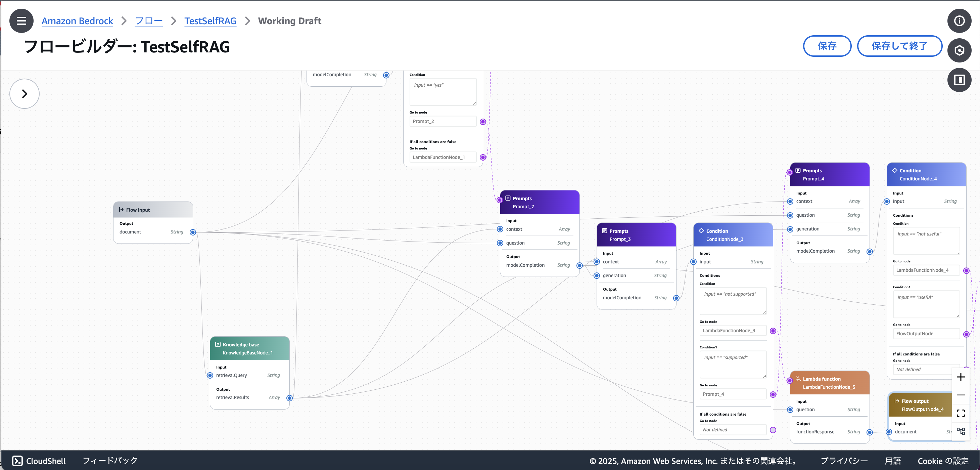Edit the input == "yes" condition field
The width and height of the screenshot is (980, 470).
[443, 92]
